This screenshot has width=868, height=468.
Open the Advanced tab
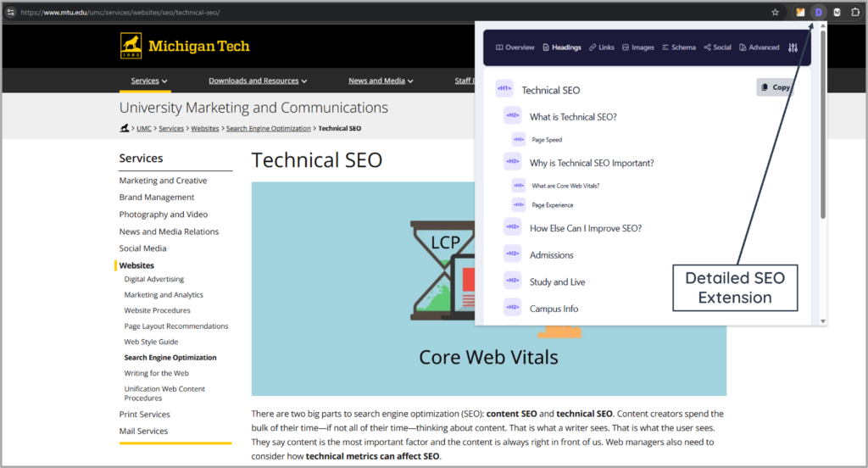point(759,47)
